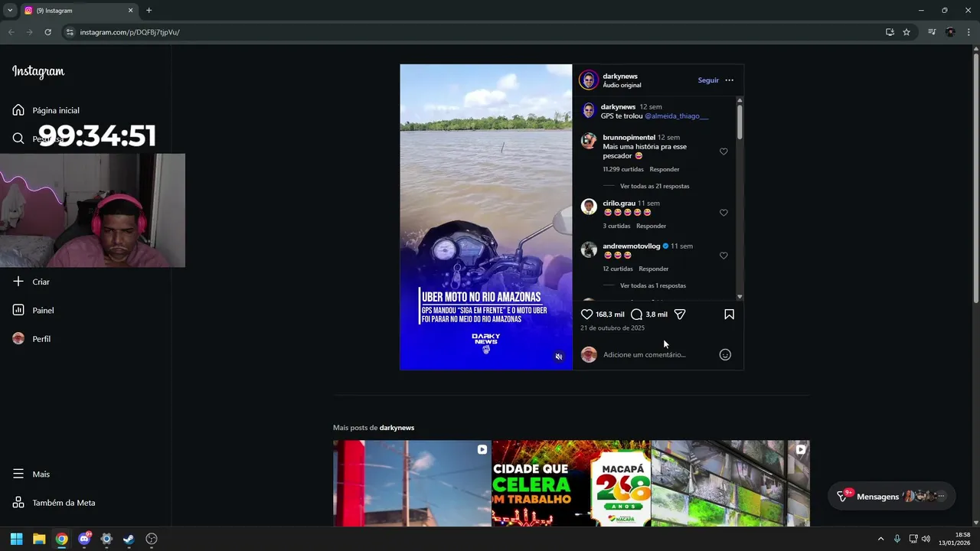Viewport: 980px width, 551px height.
Task: Open Mensagens floating chat button
Action: pos(891,496)
